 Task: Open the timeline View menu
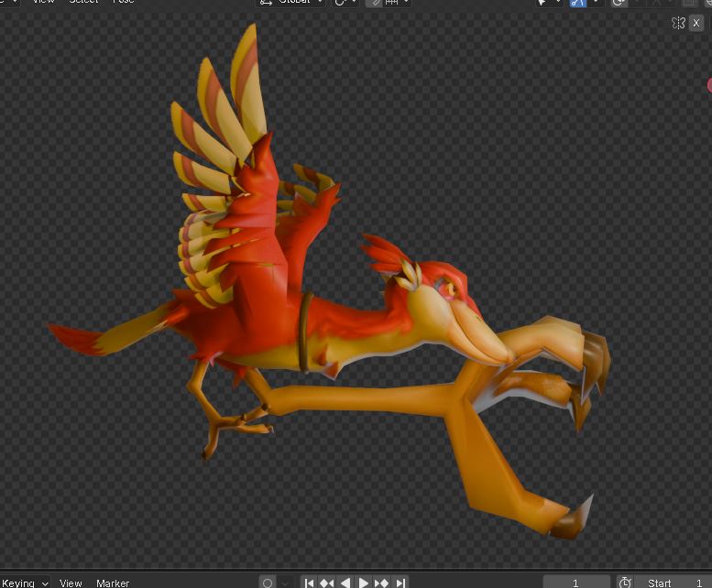[x=71, y=583]
